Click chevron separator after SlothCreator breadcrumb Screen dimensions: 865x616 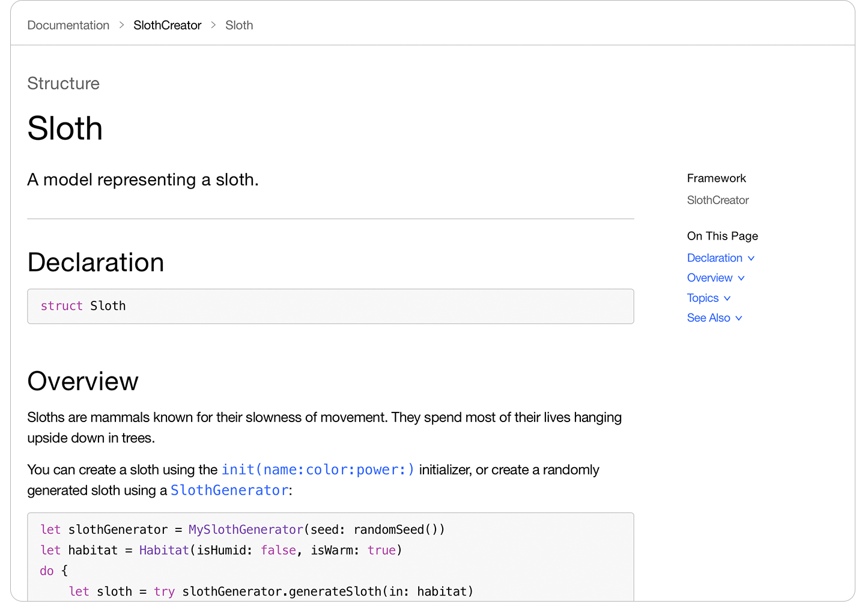(x=213, y=25)
